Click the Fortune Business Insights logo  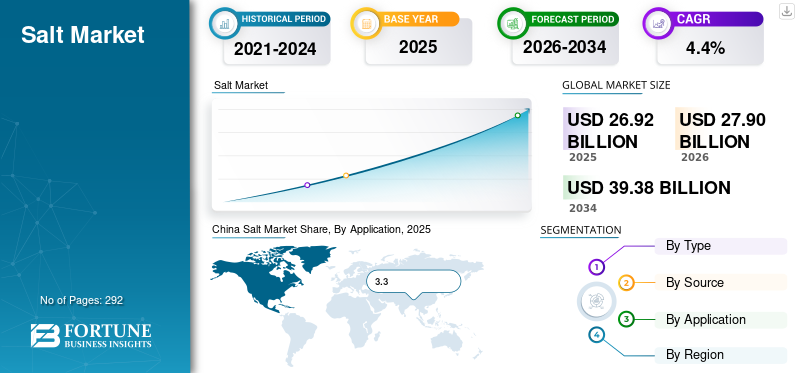click(91, 336)
